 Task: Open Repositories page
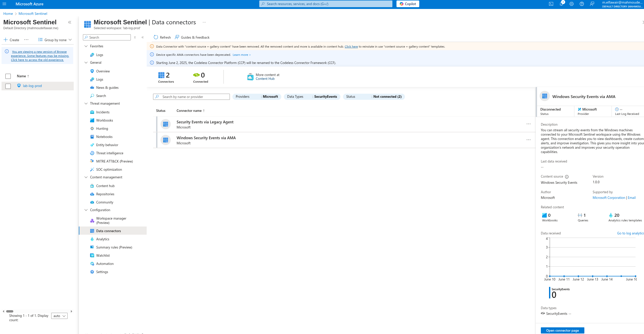(x=105, y=194)
